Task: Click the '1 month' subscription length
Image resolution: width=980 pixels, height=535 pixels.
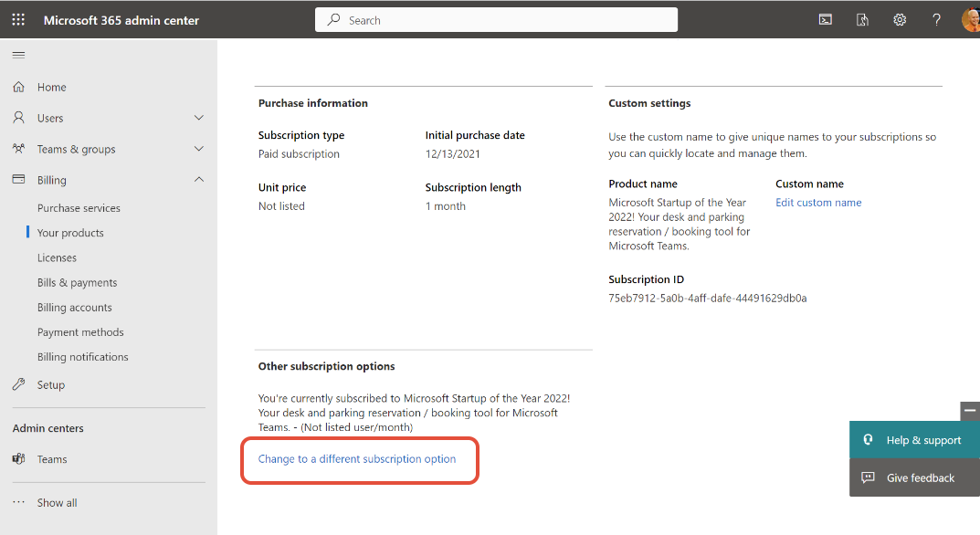Action: [446, 206]
